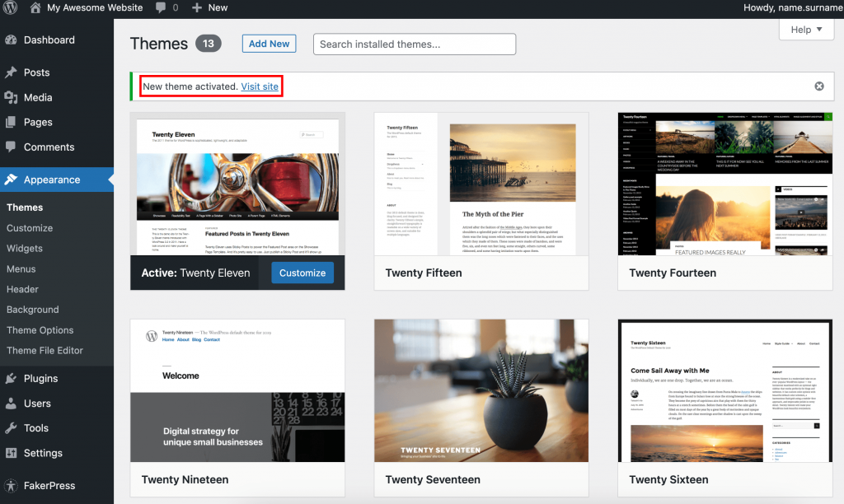Open the WordPress logo menu in admin bar
The height and width of the screenshot is (504, 844).
[x=11, y=7]
